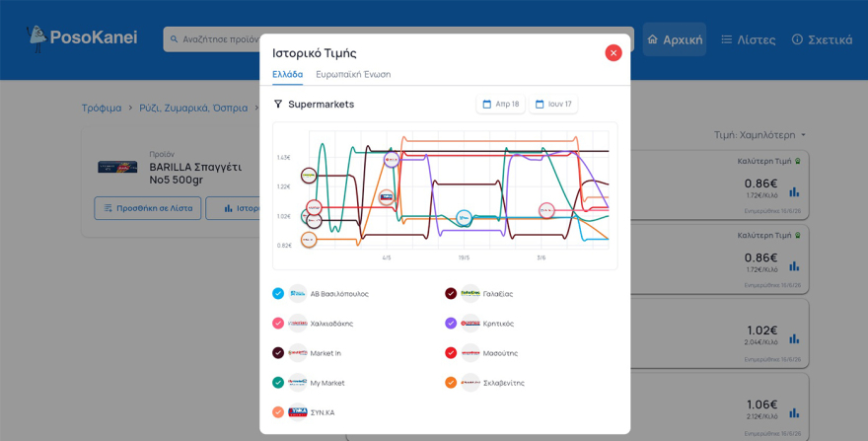Click the Κρητικός logo in legend
The height and width of the screenshot is (441, 868).
470,324
